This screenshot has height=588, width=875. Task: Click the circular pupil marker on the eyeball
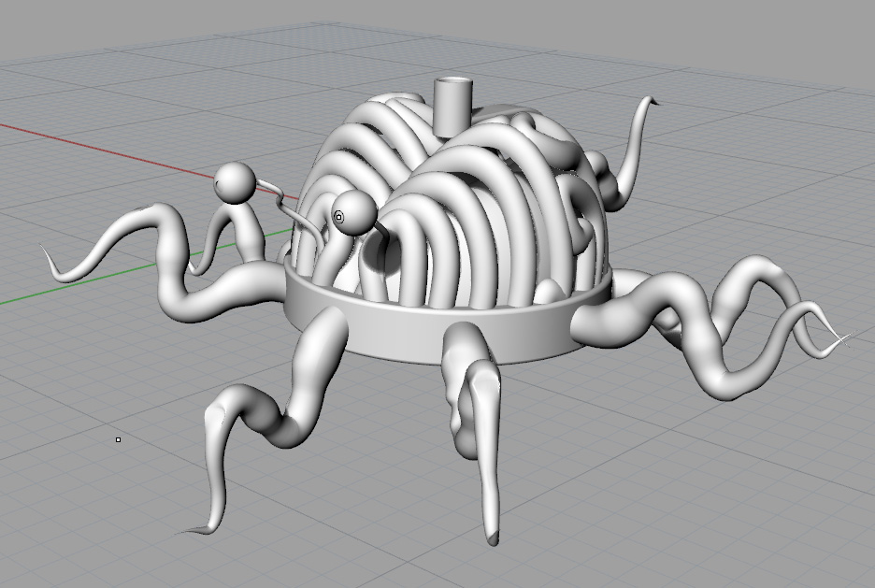tap(339, 217)
